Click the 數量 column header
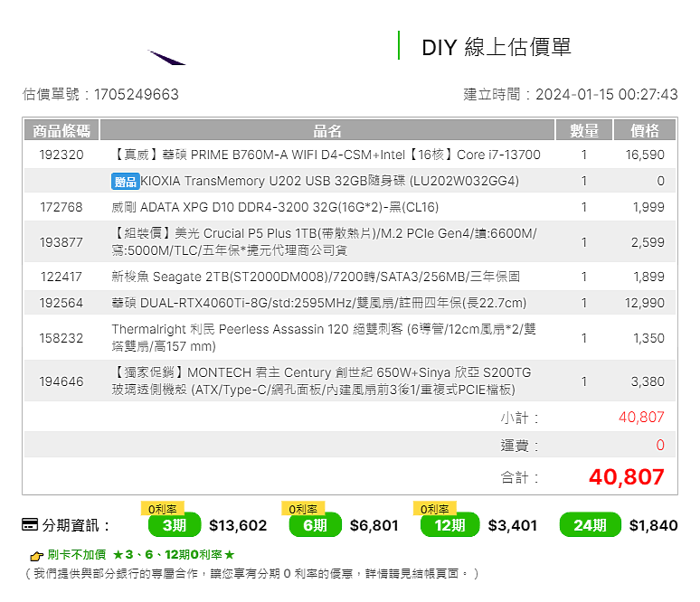Viewport: 700px width, 602px height. [584, 131]
